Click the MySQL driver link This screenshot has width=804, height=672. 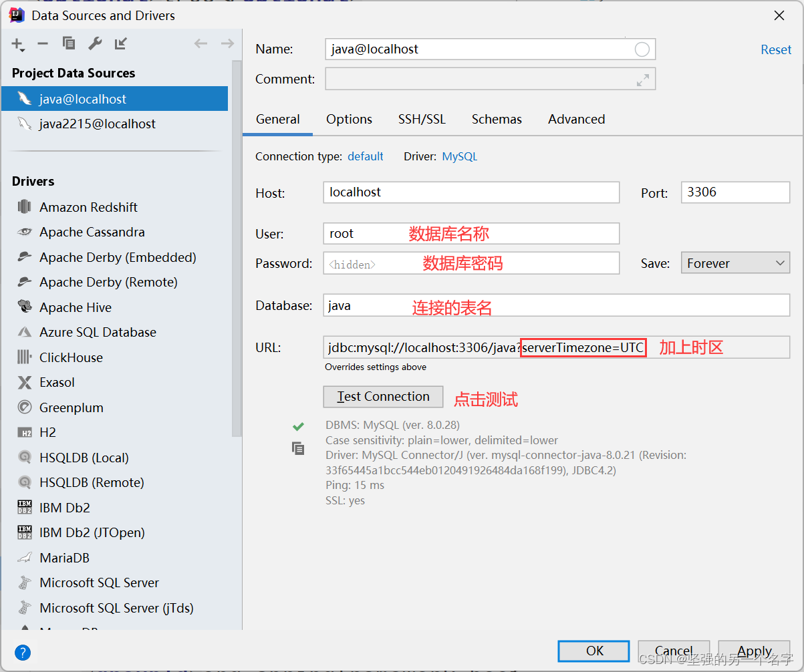click(x=460, y=156)
